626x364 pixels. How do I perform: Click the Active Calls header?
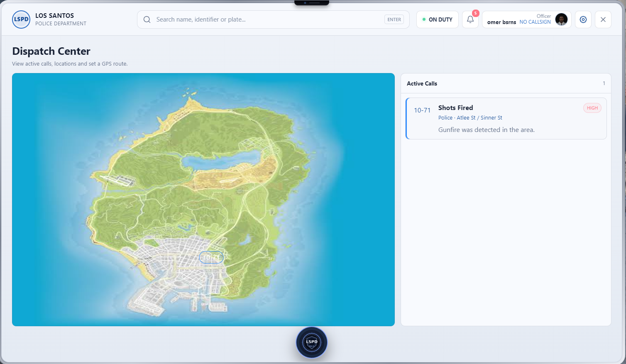coord(422,83)
